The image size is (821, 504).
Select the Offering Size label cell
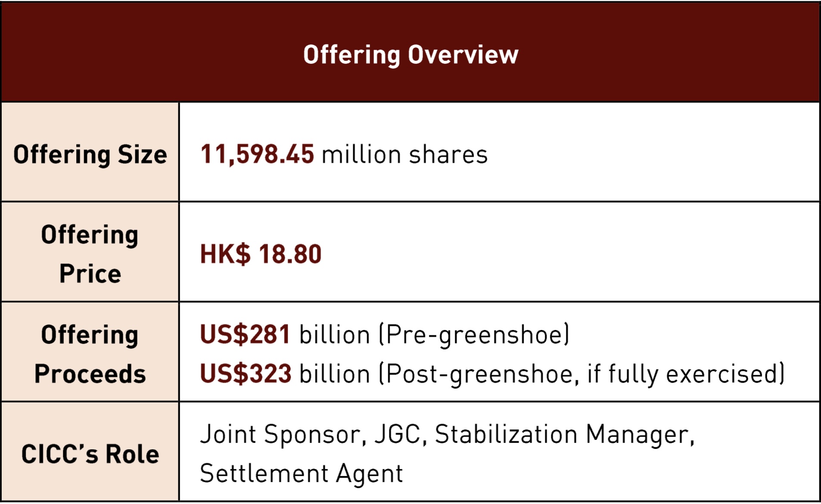90,152
